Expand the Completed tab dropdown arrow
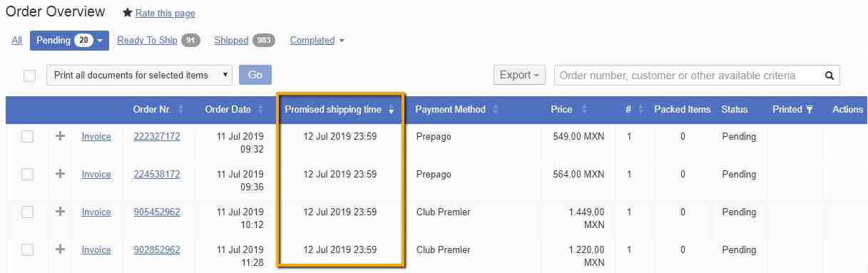The width and height of the screenshot is (868, 273). pos(342,41)
